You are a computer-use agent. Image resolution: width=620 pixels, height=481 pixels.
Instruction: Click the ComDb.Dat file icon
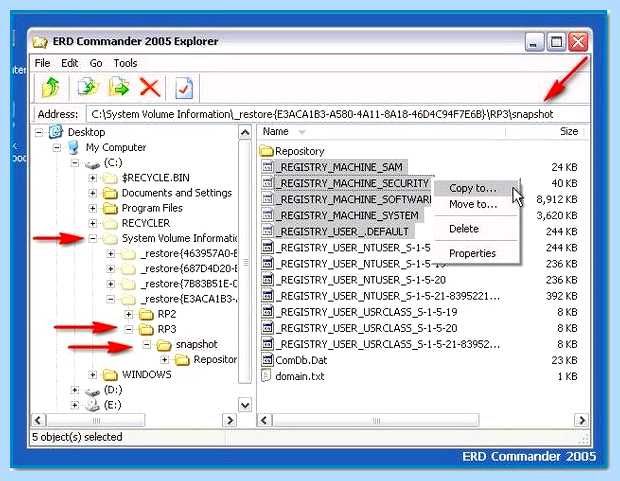(x=268, y=360)
